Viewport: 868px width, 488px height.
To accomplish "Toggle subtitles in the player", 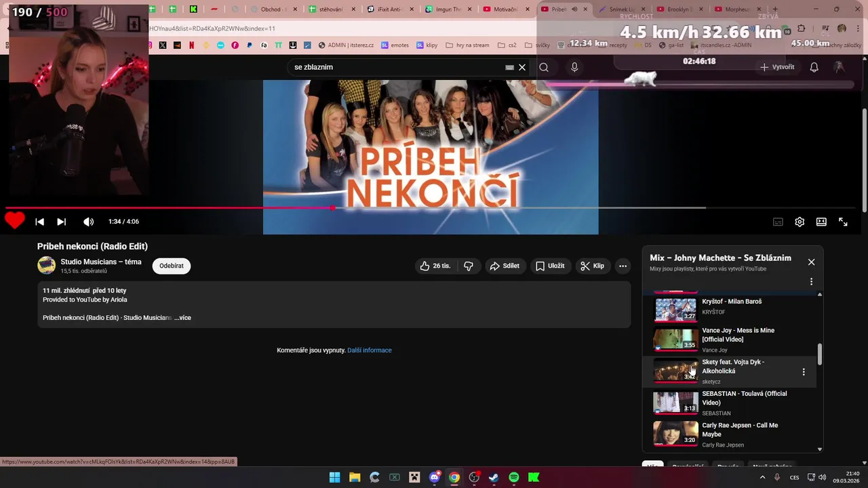I will point(778,222).
